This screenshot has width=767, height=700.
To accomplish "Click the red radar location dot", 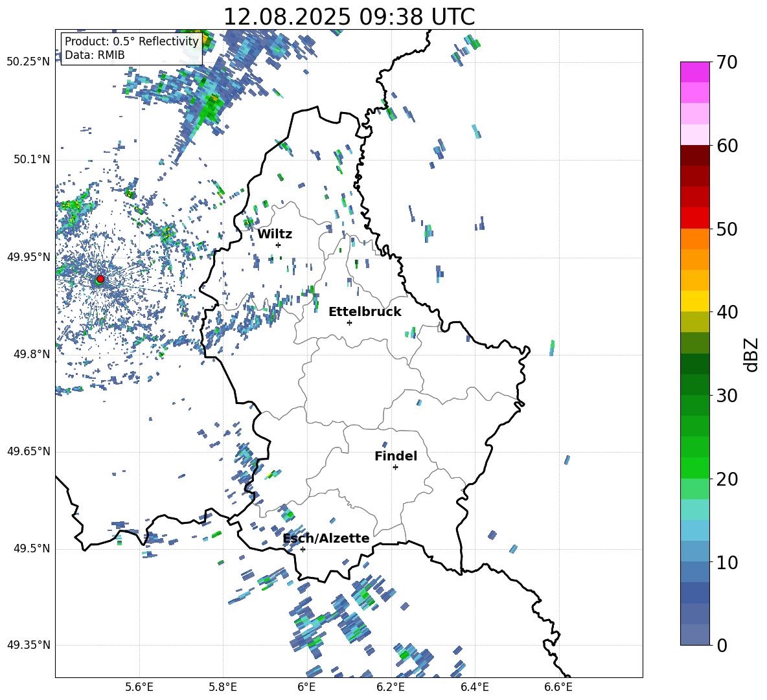I will point(100,279).
